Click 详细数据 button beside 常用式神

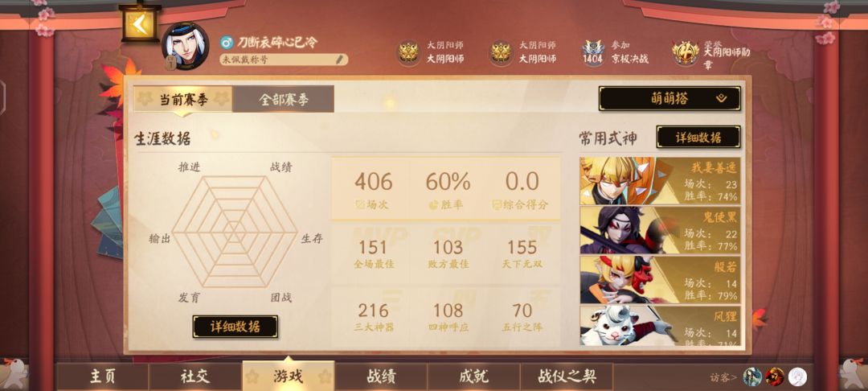698,138
